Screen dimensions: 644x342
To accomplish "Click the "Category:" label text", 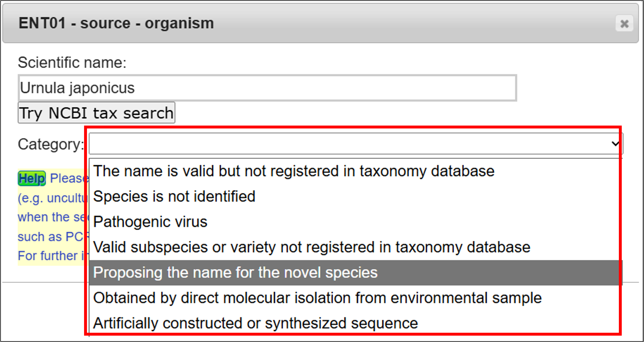I will click(x=51, y=144).
